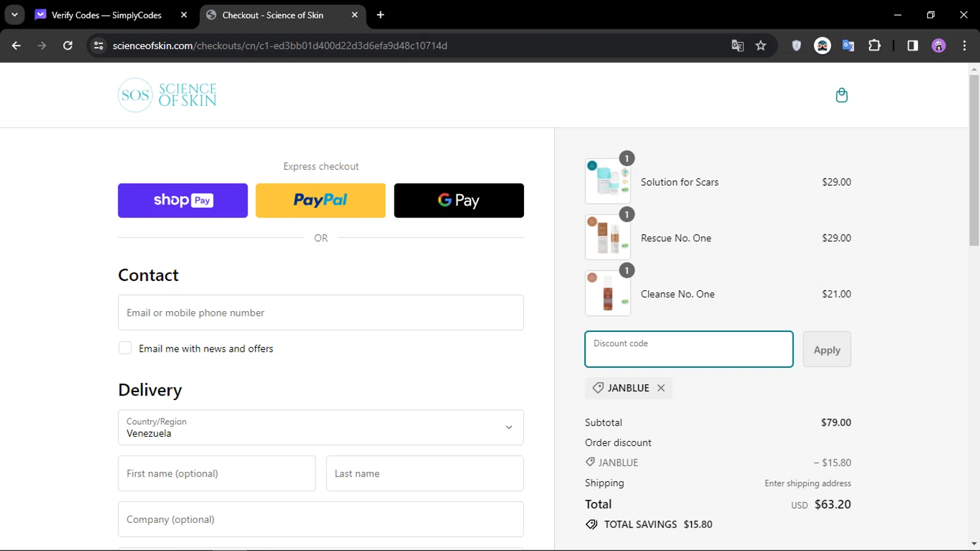Reload the checkout page
The height and width of the screenshot is (551, 980).
tap(68, 46)
